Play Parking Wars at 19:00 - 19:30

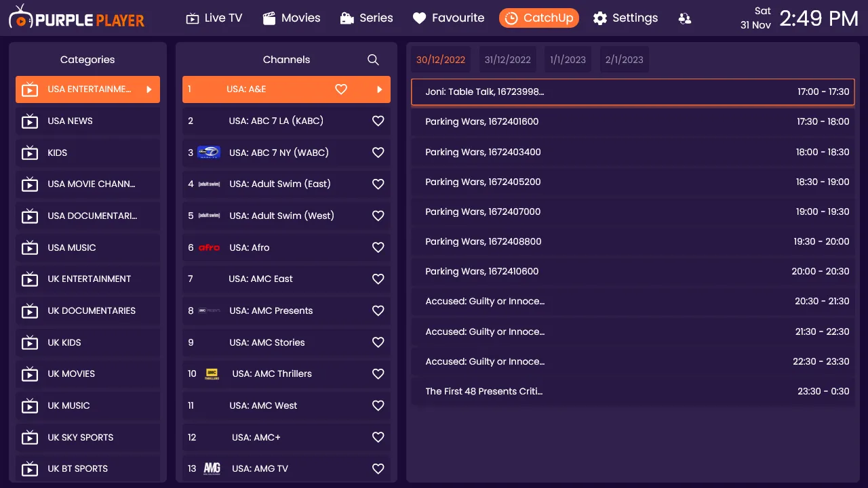pyautogui.click(x=633, y=211)
